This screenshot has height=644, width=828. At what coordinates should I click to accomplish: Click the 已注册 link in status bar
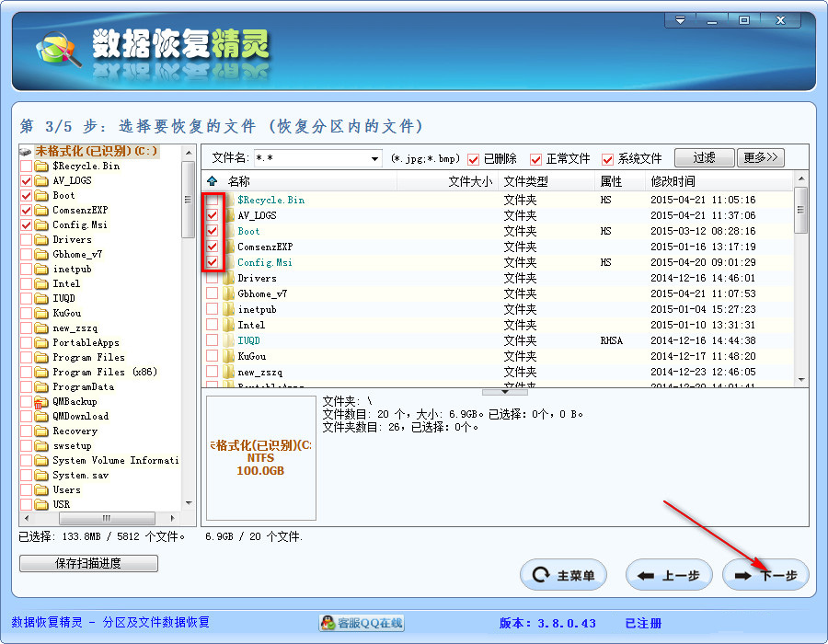click(x=643, y=623)
